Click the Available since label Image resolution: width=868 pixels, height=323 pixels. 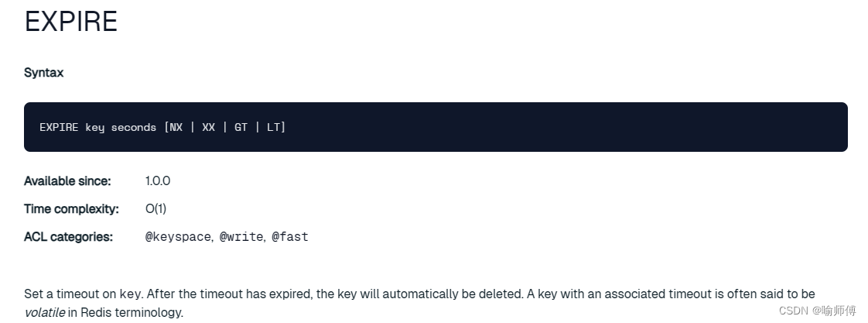pos(67,181)
